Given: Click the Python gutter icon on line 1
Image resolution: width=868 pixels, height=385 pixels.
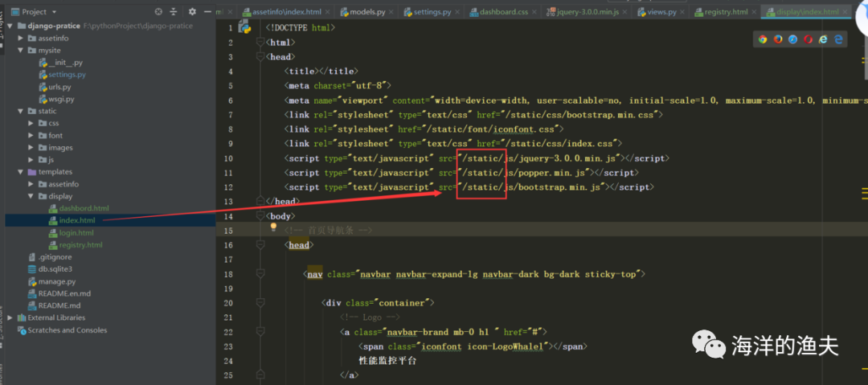Looking at the screenshot, I should (x=244, y=27).
